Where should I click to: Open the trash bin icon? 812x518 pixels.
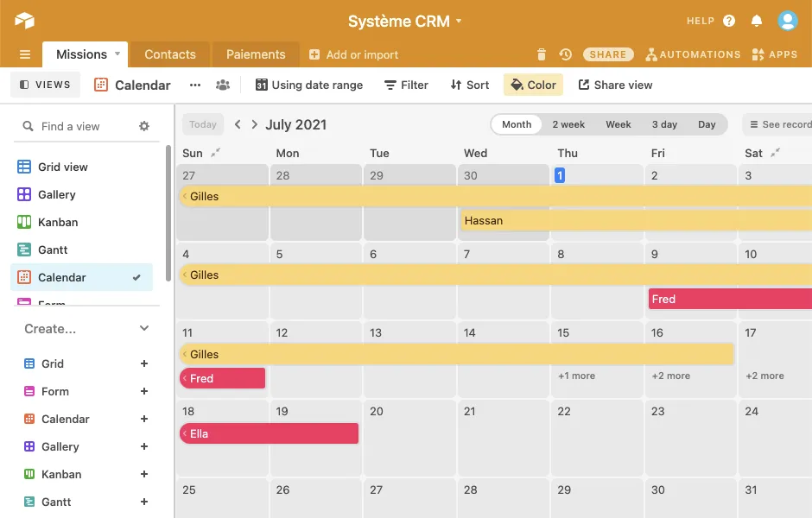(x=541, y=54)
